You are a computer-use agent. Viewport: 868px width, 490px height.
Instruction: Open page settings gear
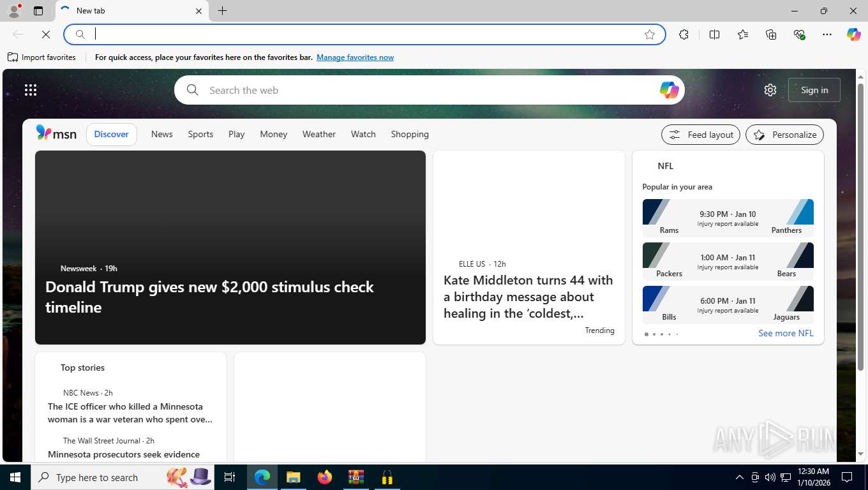pyautogui.click(x=770, y=90)
